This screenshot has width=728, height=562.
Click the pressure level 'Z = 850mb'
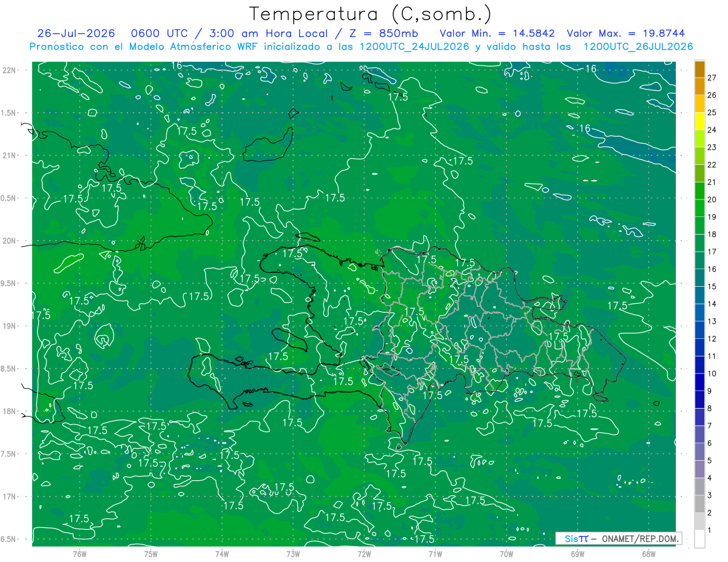click(x=382, y=33)
